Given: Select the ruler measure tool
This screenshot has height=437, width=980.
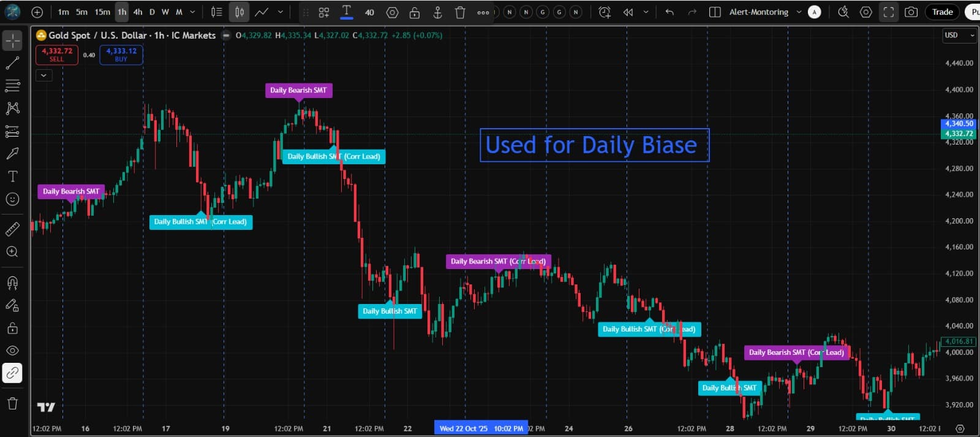Looking at the screenshot, I should click(x=12, y=229).
